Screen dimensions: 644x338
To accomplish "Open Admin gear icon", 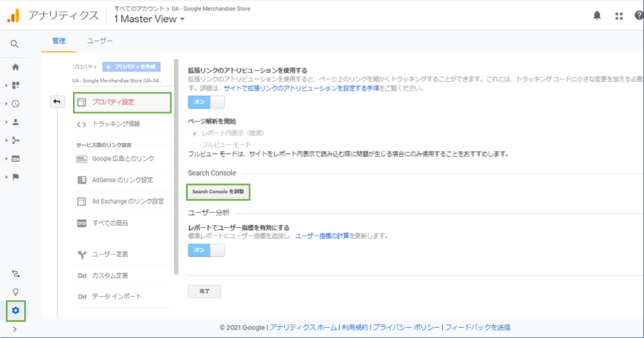I will pos(16,310).
